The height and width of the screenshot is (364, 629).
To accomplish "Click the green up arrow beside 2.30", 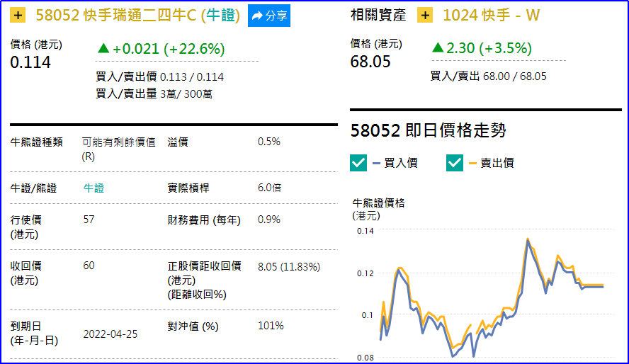I will pos(438,47).
